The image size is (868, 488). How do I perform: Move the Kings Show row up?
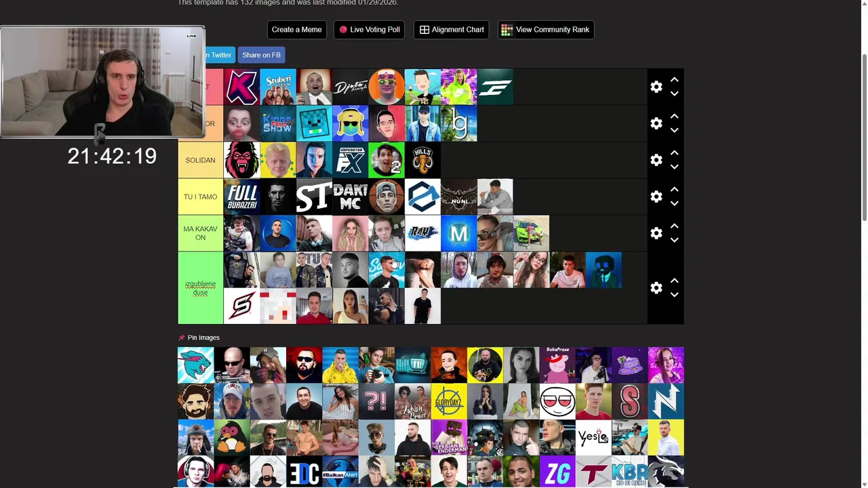coord(674,117)
